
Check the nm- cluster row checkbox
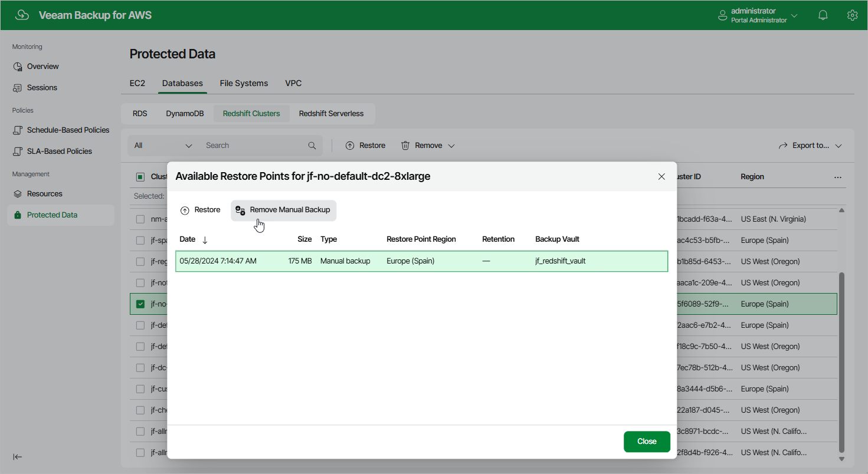(x=140, y=219)
